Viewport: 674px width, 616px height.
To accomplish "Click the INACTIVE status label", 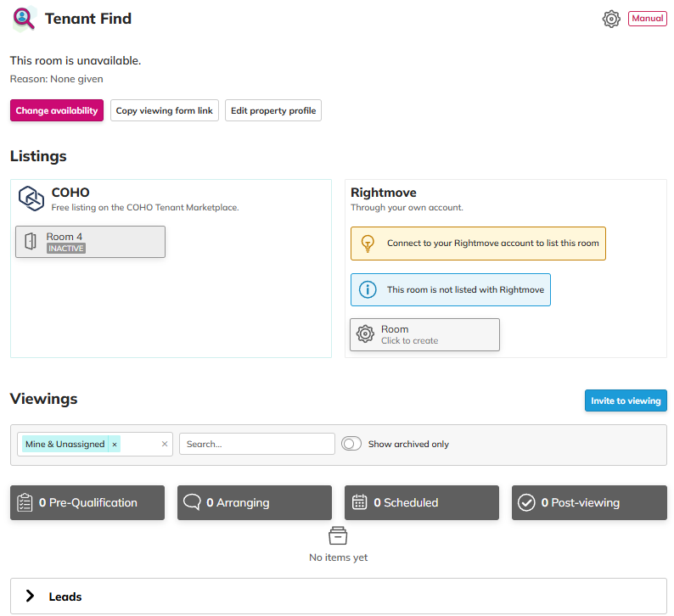I will point(65,249).
